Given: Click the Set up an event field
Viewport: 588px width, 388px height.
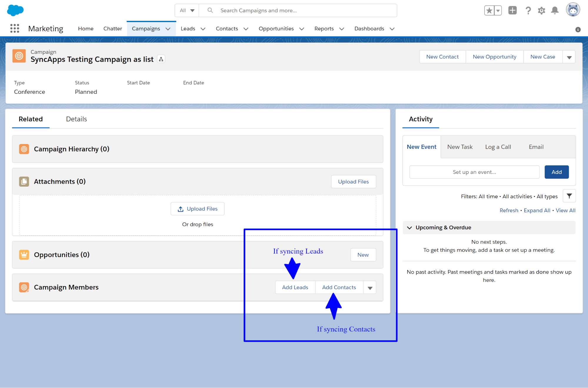Looking at the screenshot, I should point(474,172).
